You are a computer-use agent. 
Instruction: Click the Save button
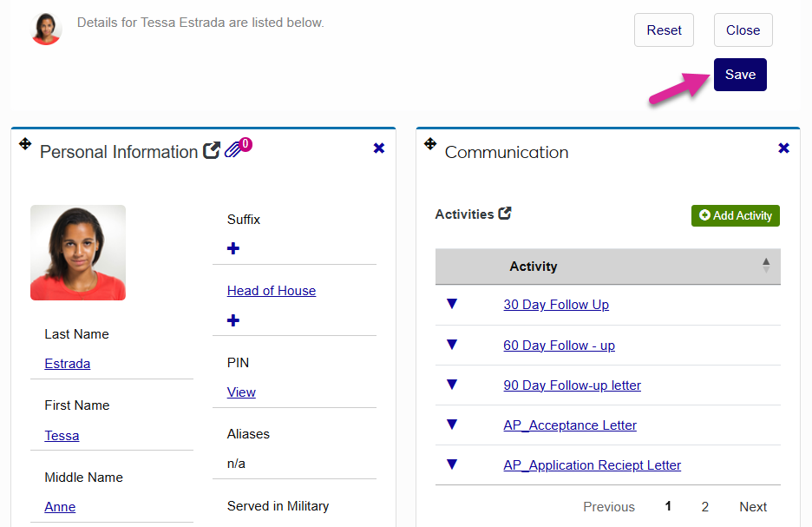tap(740, 75)
